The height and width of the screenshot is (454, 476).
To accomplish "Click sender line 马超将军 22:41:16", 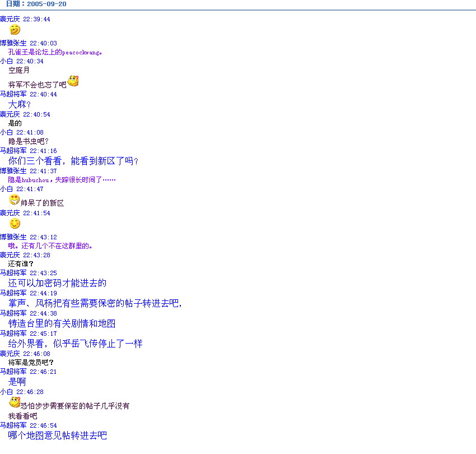I will coord(29,151).
